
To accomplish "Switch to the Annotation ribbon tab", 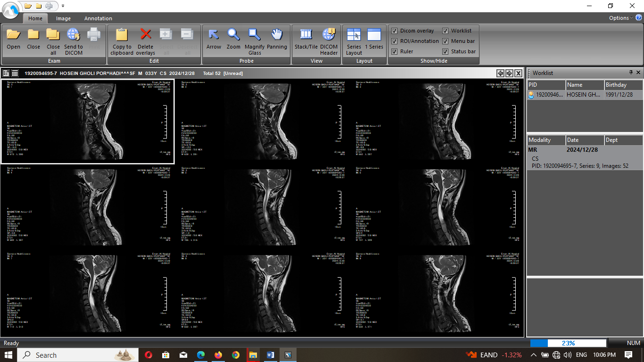I will 98,18.
